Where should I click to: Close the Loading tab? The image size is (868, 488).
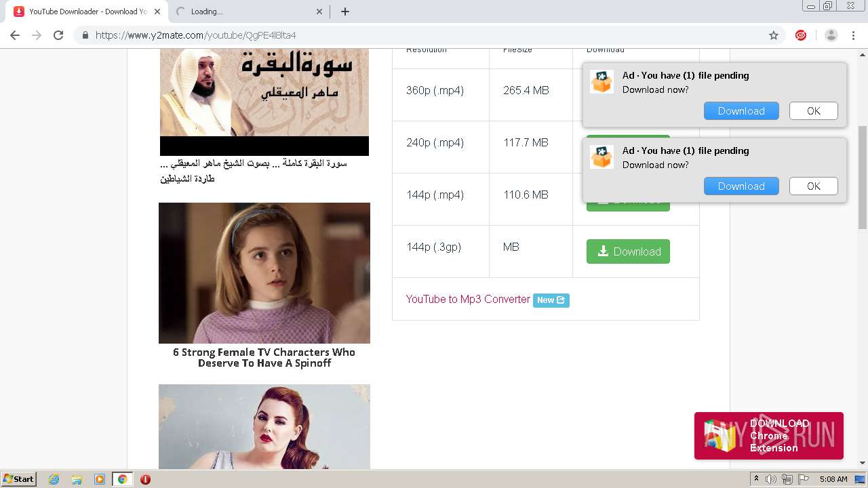(x=320, y=12)
